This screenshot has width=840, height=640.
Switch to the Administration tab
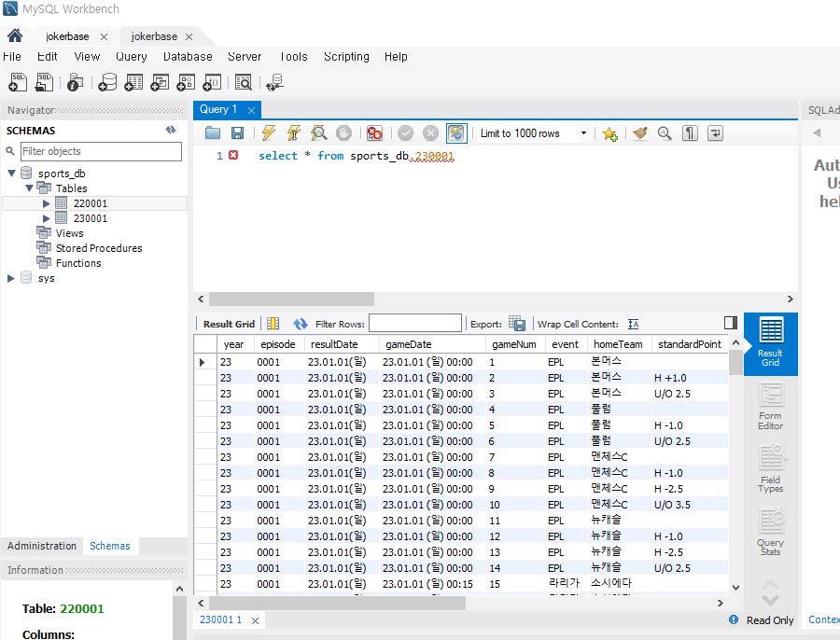42,546
